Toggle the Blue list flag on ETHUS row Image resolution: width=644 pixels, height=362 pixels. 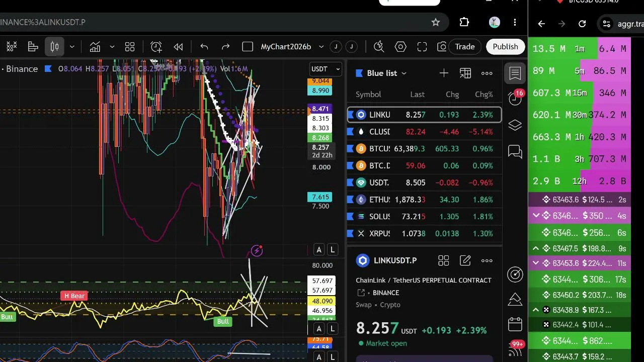coord(350,200)
